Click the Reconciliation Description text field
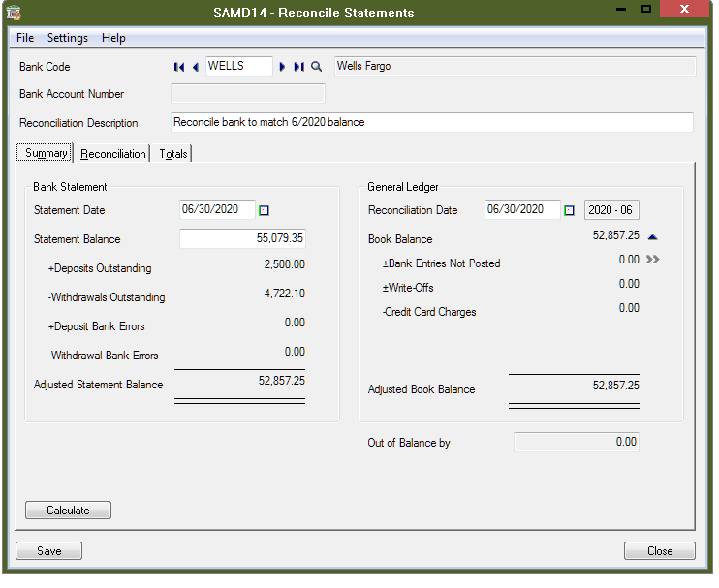The width and height of the screenshot is (719, 588). click(x=431, y=123)
